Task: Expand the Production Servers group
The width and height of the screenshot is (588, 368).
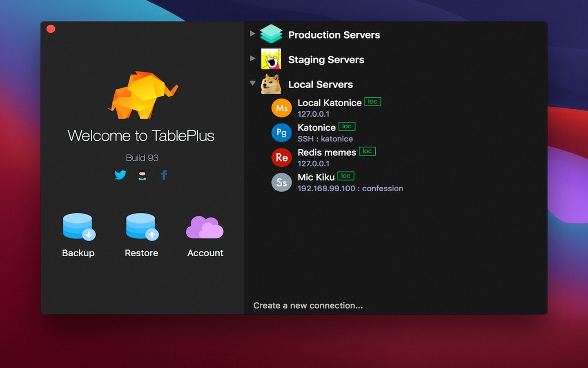Action: 252,34
